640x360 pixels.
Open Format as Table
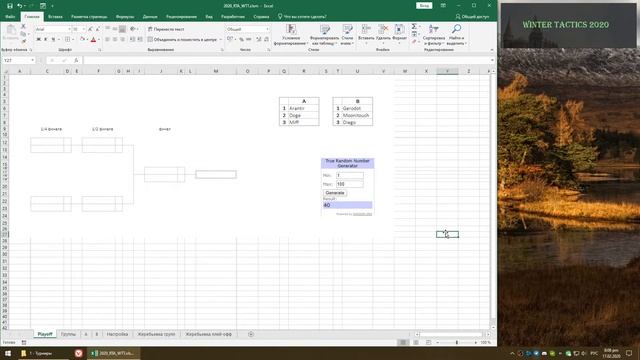pyautogui.click(x=324, y=35)
